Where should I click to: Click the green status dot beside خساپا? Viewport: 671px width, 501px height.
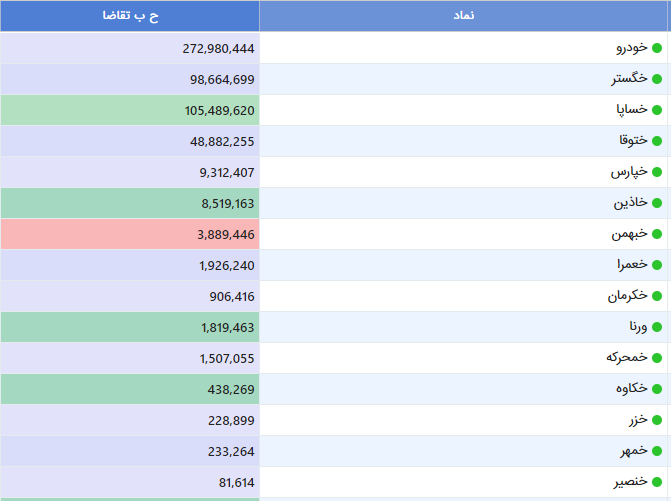[657, 110]
